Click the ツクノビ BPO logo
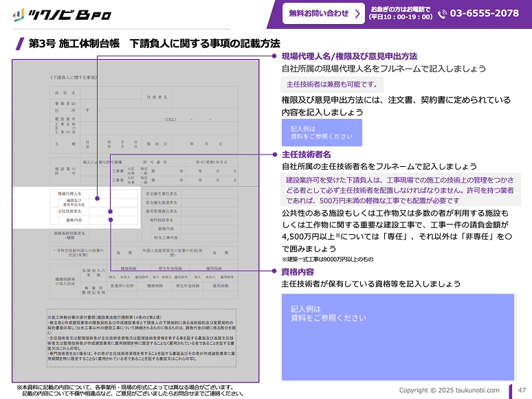Image resolution: width=532 pixels, height=399 pixels. (x=63, y=15)
